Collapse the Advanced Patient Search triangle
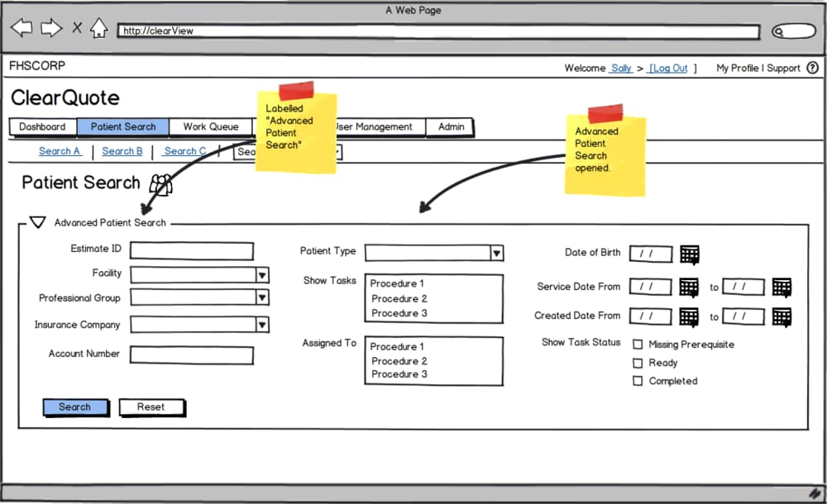This screenshot has width=827, height=504. click(37, 222)
